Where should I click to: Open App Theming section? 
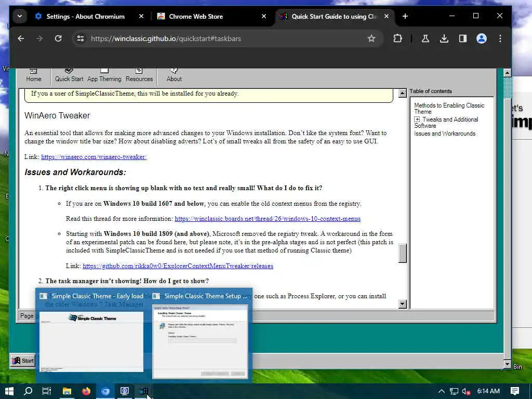pos(104,75)
